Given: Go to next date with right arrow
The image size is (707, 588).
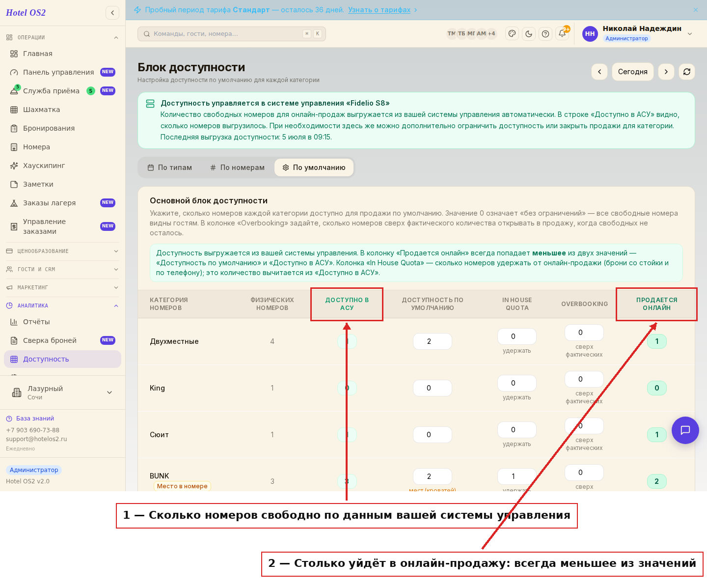Looking at the screenshot, I should 666,72.
